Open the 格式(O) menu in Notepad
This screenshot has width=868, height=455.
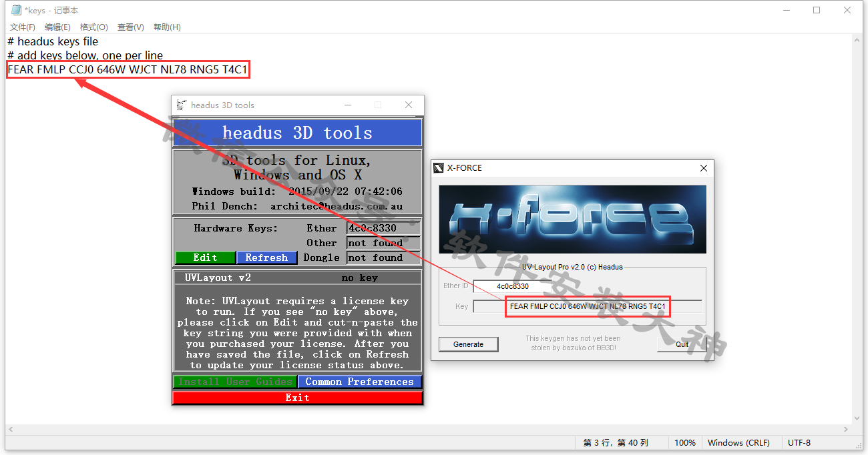(x=93, y=27)
